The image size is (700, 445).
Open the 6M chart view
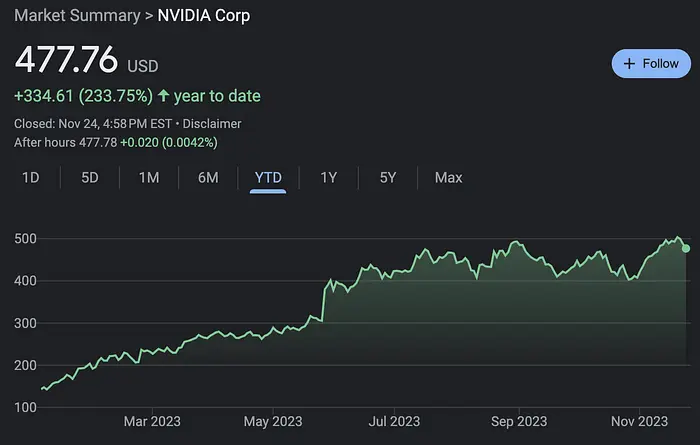pos(208,178)
